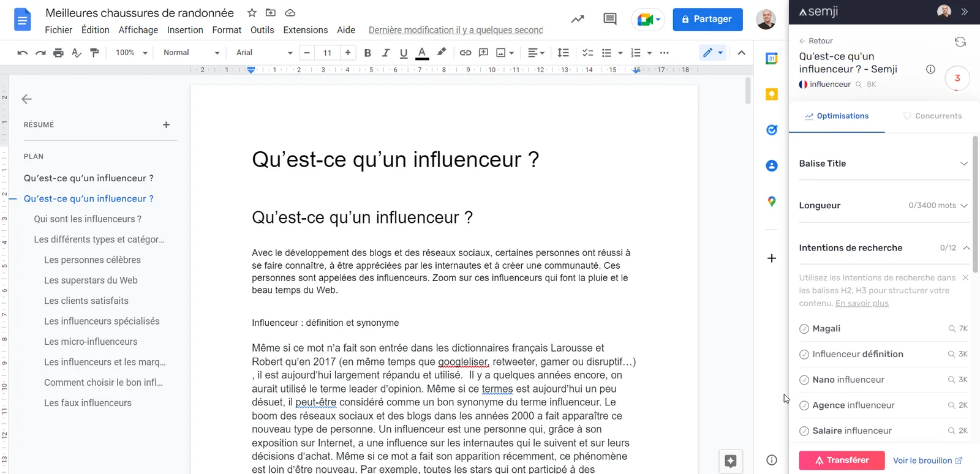The image size is (980, 474).
Task: Toggle the spell check icon
Action: (77, 53)
